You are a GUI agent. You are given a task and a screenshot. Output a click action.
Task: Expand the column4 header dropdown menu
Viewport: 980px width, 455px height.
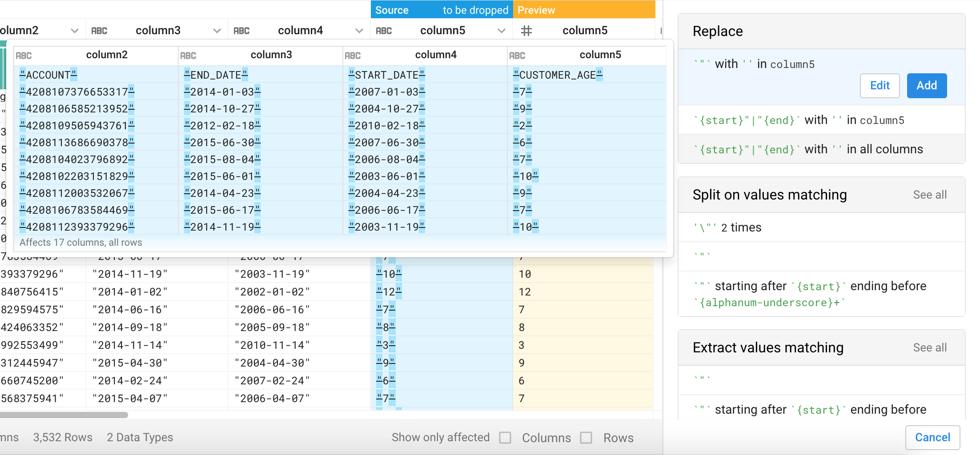coord(359,31)
